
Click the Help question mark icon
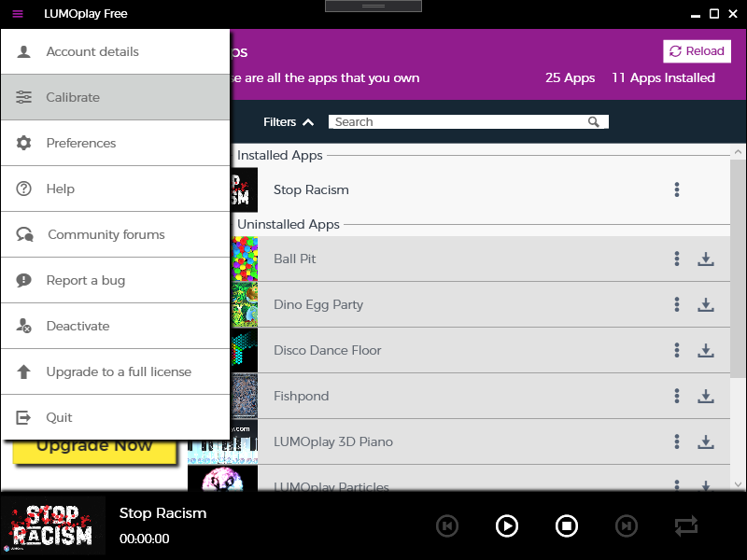[24, 189]
